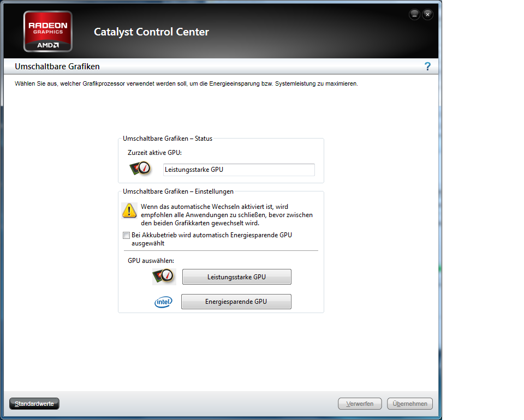Click the Umschaltbare Grafiken page heading
The width and height of the screenshot is (524, 420).
point(57,67)
